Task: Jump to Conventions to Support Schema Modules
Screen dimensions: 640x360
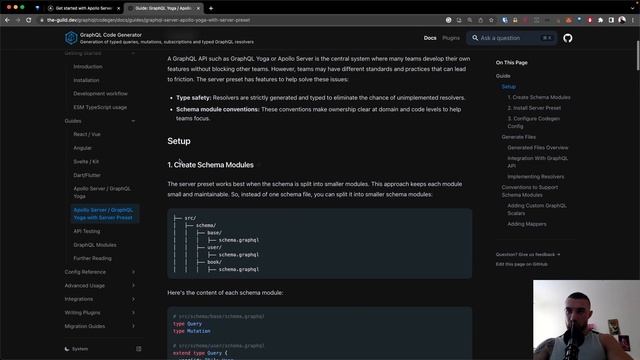Action: [x=529, y=191]
